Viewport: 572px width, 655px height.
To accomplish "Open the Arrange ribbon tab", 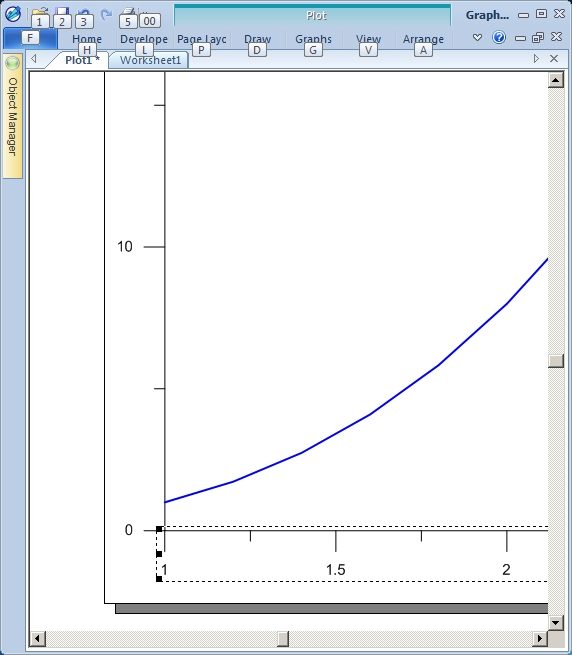I will [x=423, y=39].
